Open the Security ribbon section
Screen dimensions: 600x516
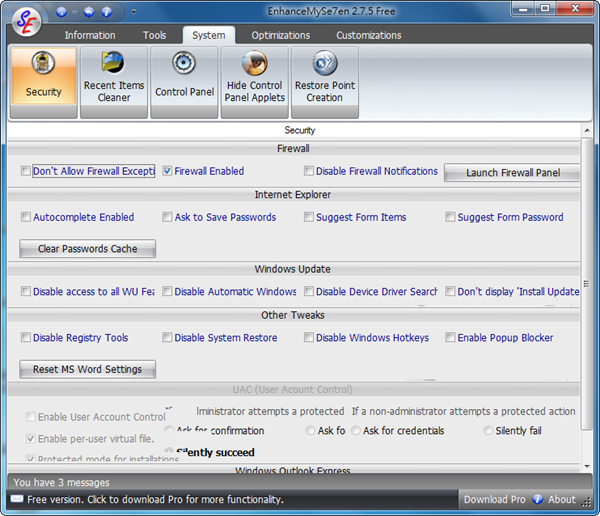coord(44,82)
